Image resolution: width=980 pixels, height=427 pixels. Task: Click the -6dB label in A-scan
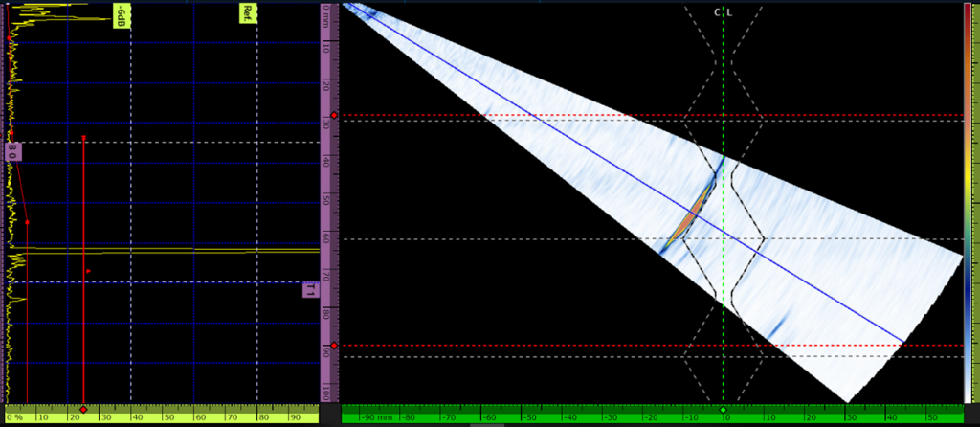[x=121, y=14]
